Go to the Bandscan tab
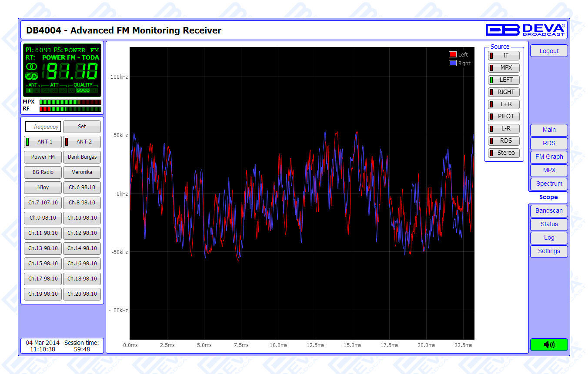 (548, 211)
